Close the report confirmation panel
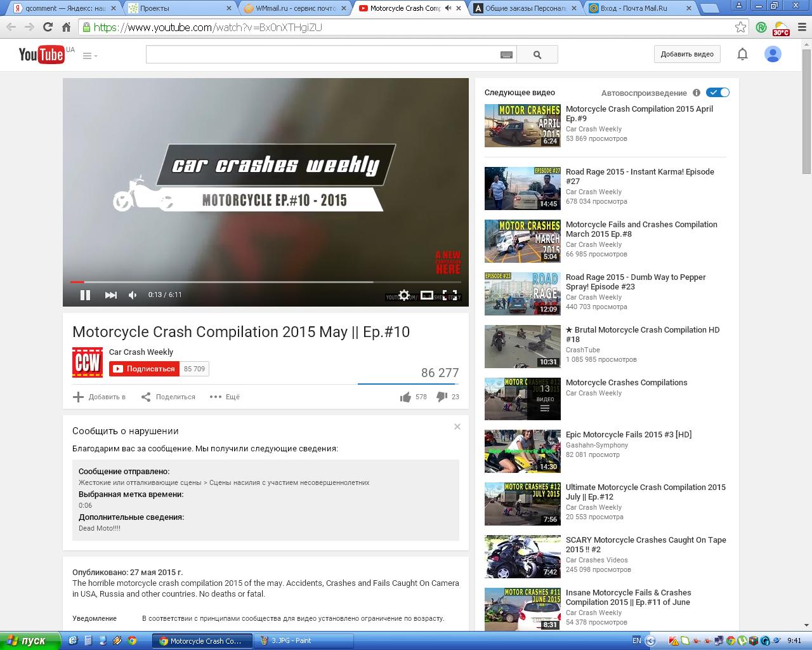 tap(457, 427)
